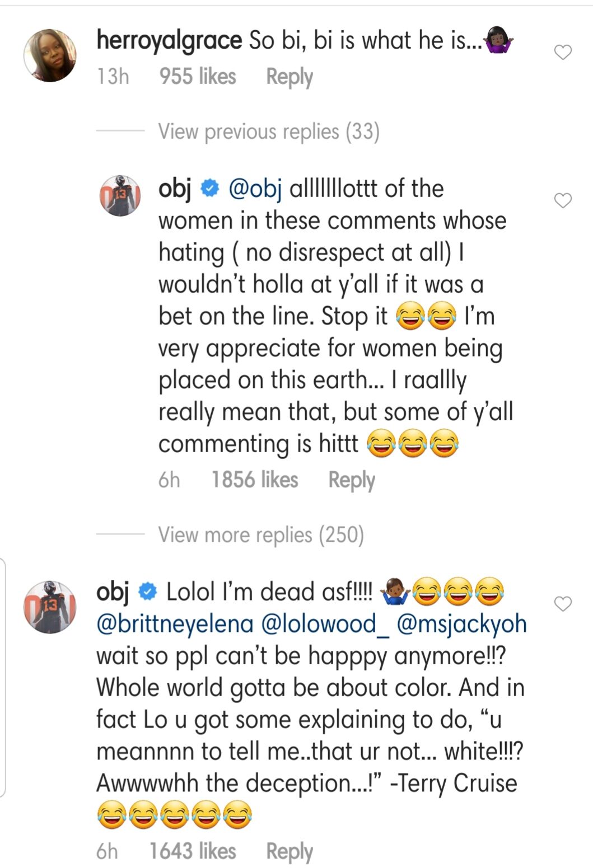Expand View more replies (250)
This screenshot has height=868, width=593.
point(261,534)
